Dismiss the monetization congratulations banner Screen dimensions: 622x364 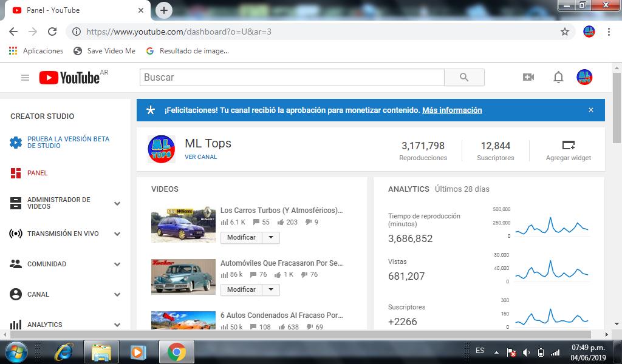pyautogui.click(x=591, y=110)
